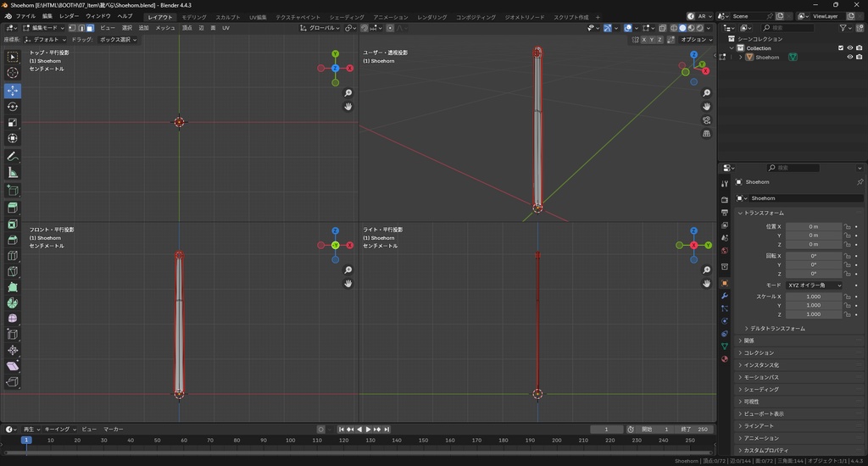Image resolution: width=868 pixels, height=466 pixels.
Task: Click the current frame number field
Action: 607,430
